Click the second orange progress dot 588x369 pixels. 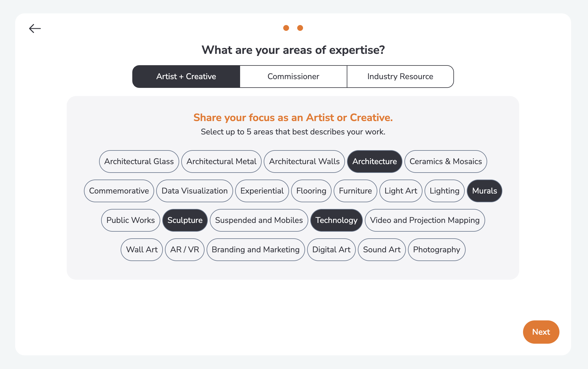point(300,28)
